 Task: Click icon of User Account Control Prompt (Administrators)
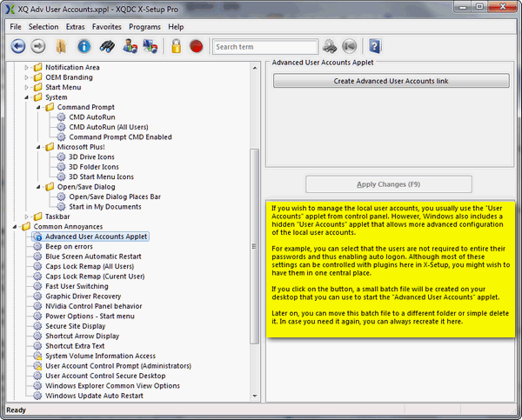(x=37, y=366)
